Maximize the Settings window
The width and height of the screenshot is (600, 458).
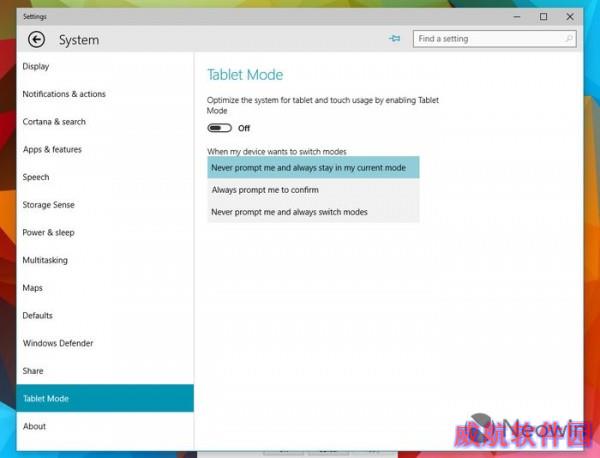543,17
